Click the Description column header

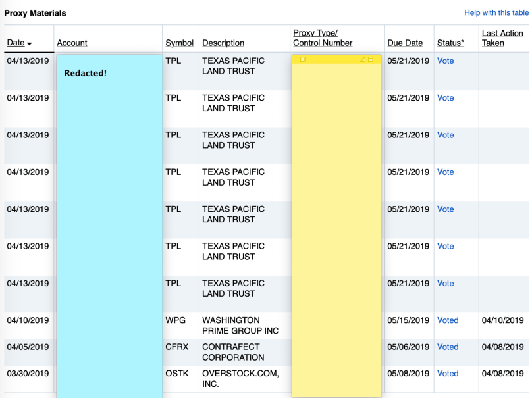click(x=223, y=43)
